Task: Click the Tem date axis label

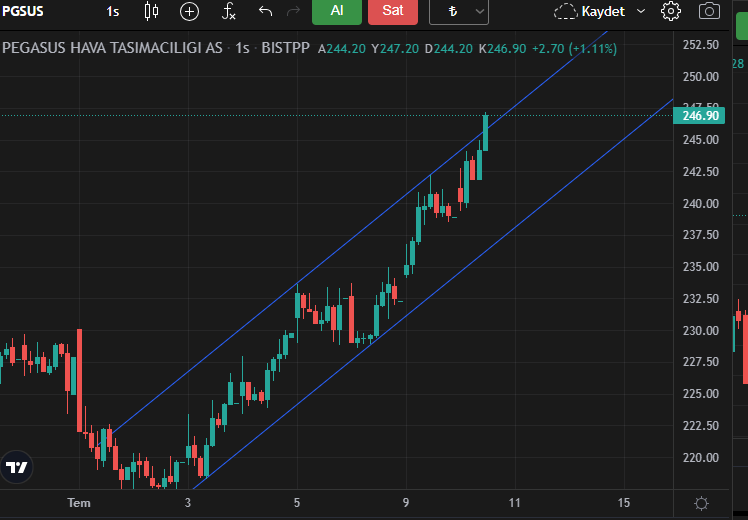Action: click(x=79, y=503)
